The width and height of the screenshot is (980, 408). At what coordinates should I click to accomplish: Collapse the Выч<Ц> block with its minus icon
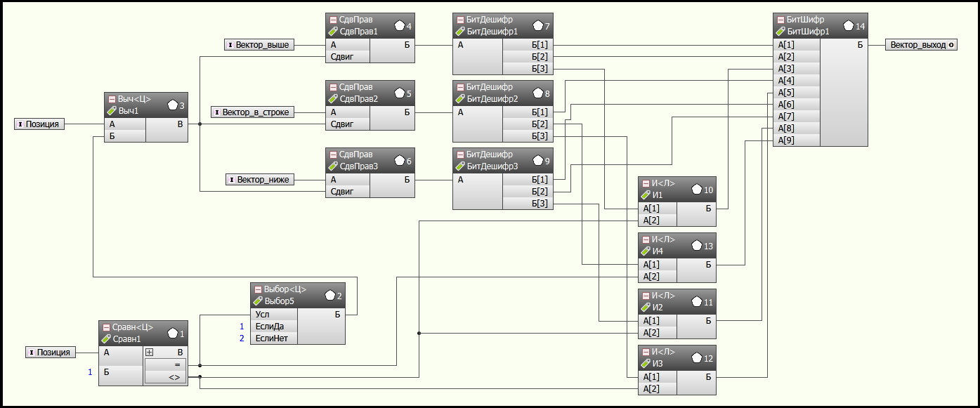(111, 99)
